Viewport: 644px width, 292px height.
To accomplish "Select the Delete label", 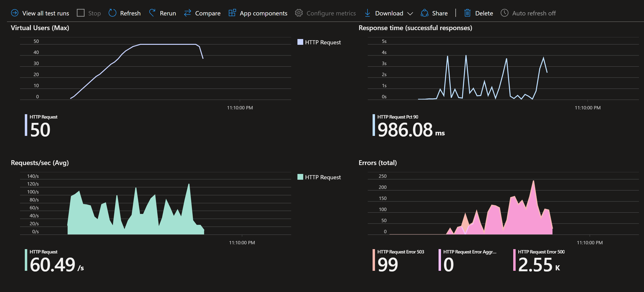I will pyautogui.click(x=484, y=13).
